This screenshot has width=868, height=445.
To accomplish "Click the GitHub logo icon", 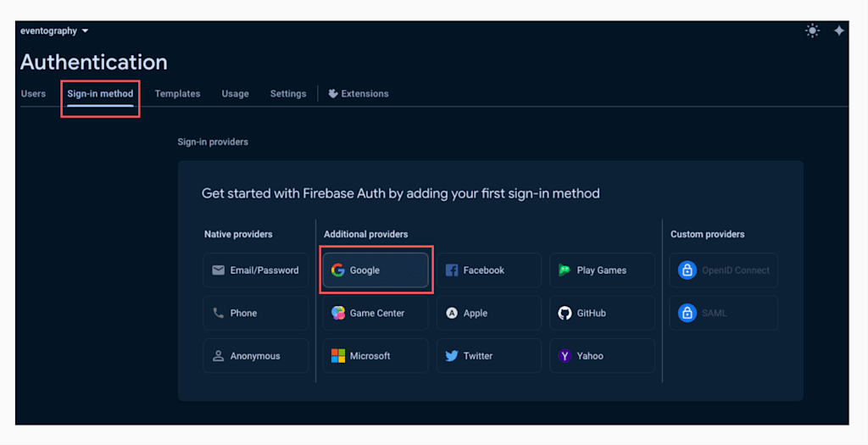I will click(565, 313).
